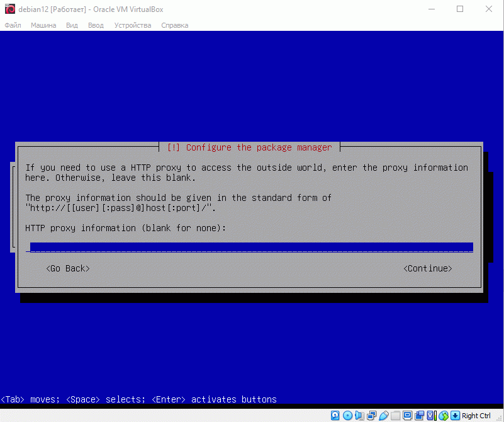
Task: Click the keyboard capture arrow icon
Action: coord(455,416)
